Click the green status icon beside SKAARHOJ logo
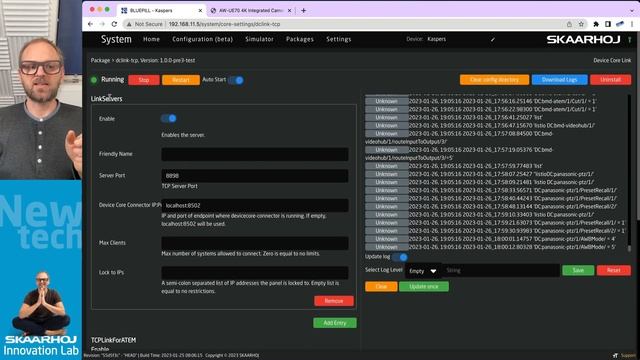 click(629, 40)
